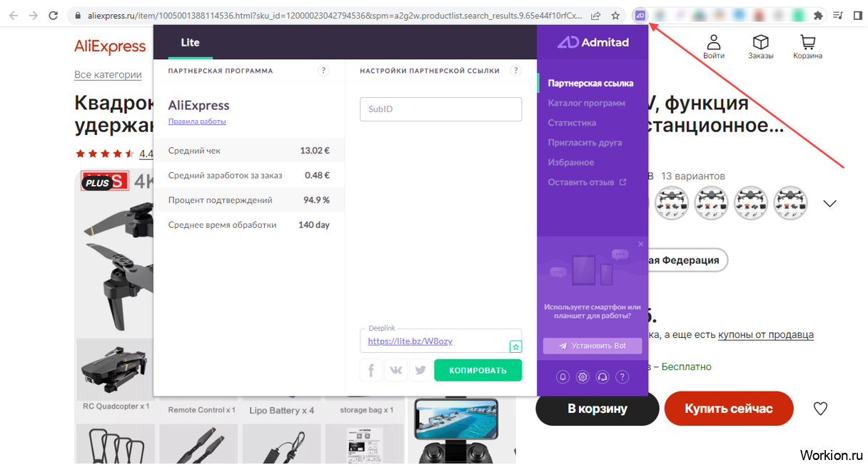The width and height of the screenshot is (868, 465).
Task: Select the Lite tab
Action: (190, 42)
